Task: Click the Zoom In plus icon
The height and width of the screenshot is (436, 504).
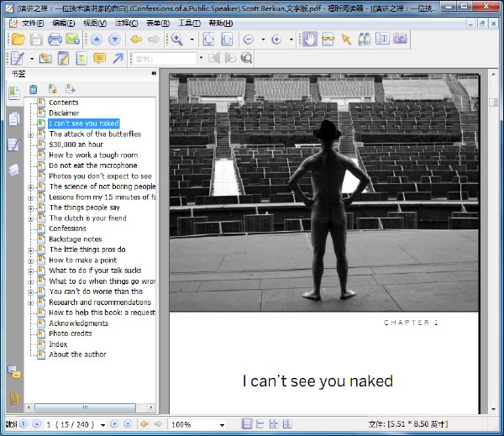Action: coord(276,39)
